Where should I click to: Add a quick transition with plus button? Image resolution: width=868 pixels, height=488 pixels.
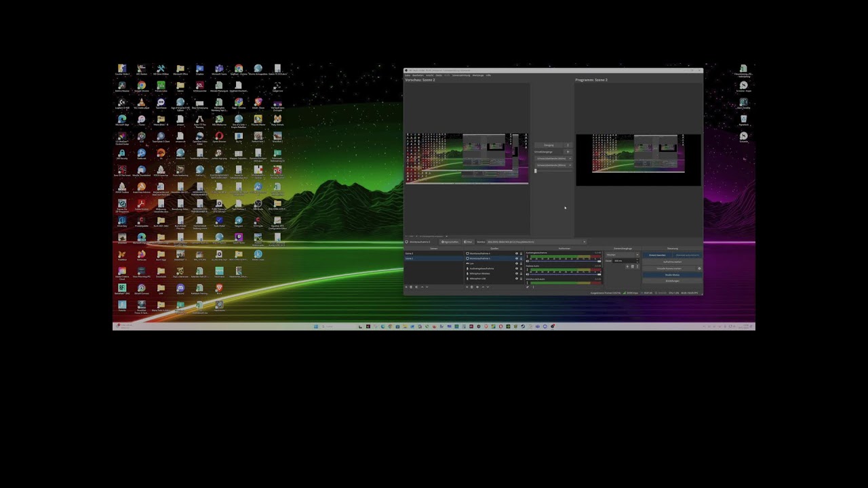pyautogui.click(x=568, y=152)
